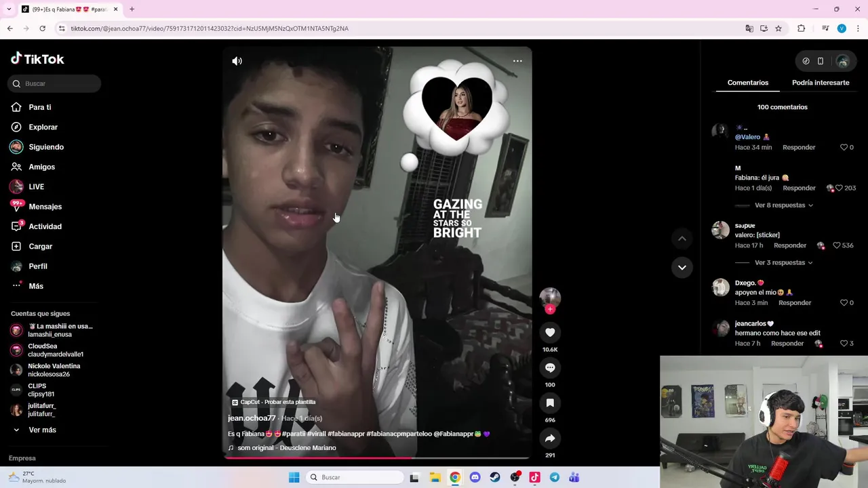Viewport: 868px width, 488px height.
Task: Go to next video with down arrow
Action: pyautogui.click(x=682, y=267)
